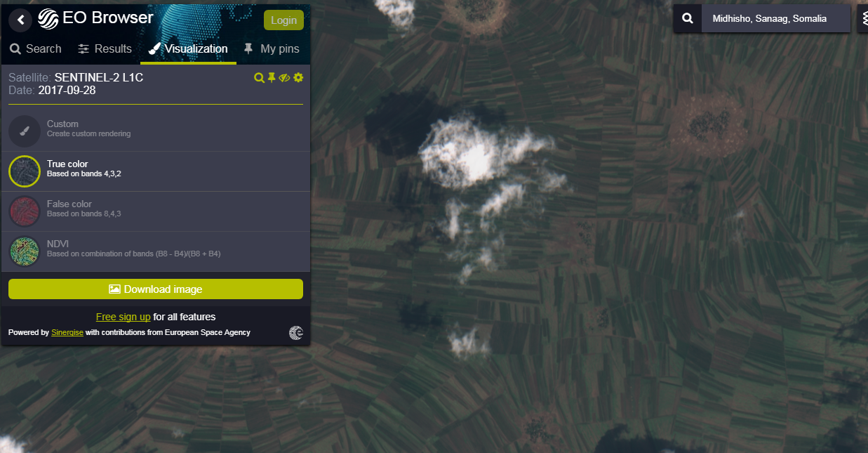Click the location search field showing Midhisho
Screen dimensions: 868x453
tap(775, 19)
